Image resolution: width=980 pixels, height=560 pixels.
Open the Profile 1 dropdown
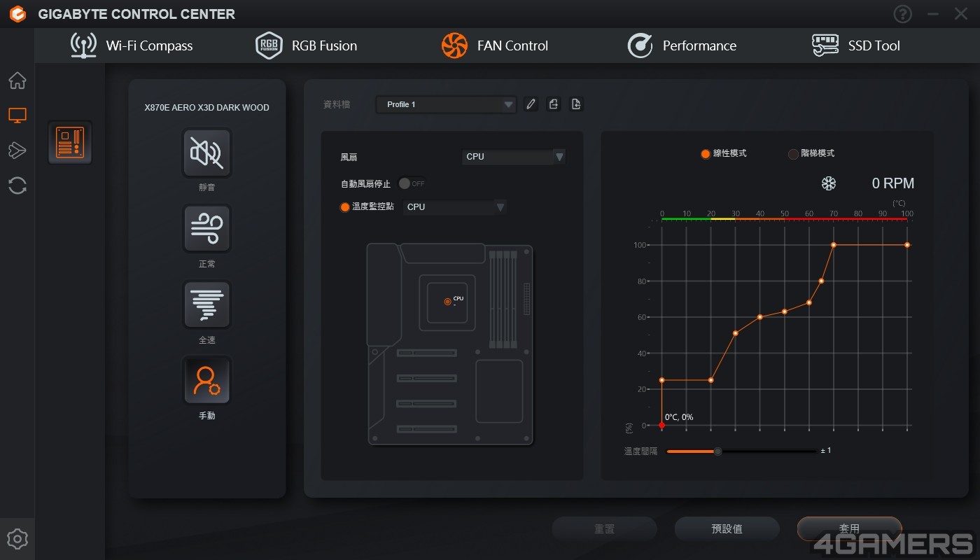tap(446, 104)
